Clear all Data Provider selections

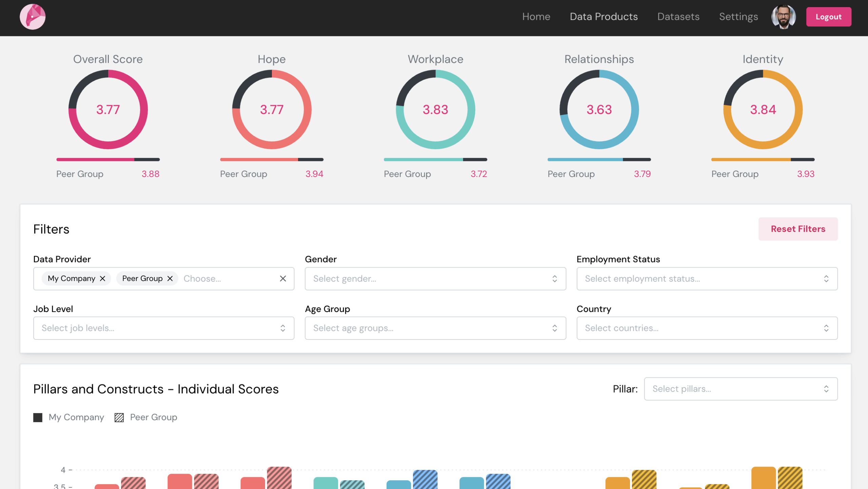[x=283, y=278]
